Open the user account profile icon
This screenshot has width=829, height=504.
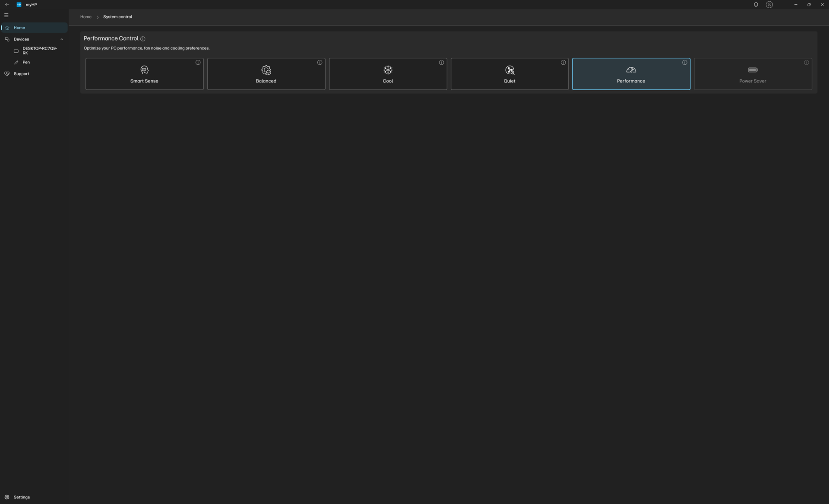[x=769, y=5]
